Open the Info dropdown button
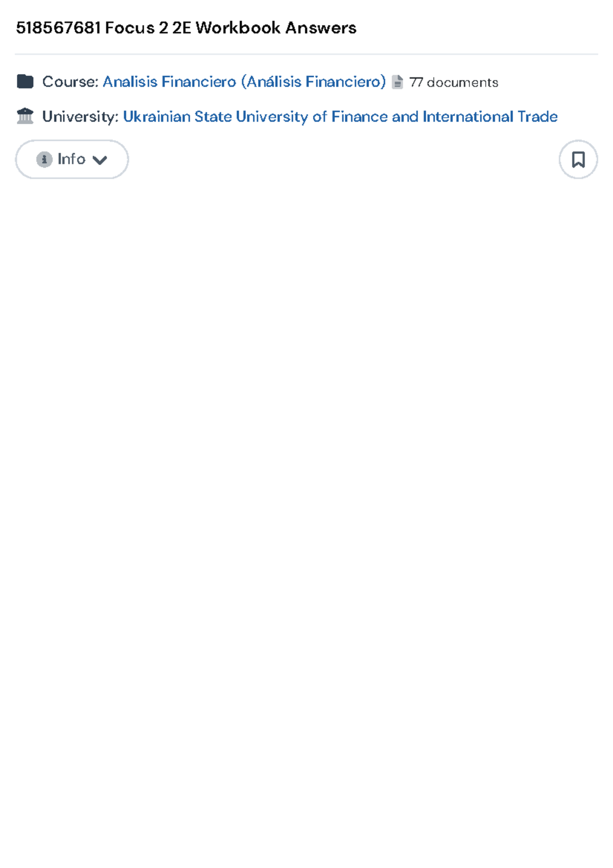The image size is (613, 868). coord(72,159)
